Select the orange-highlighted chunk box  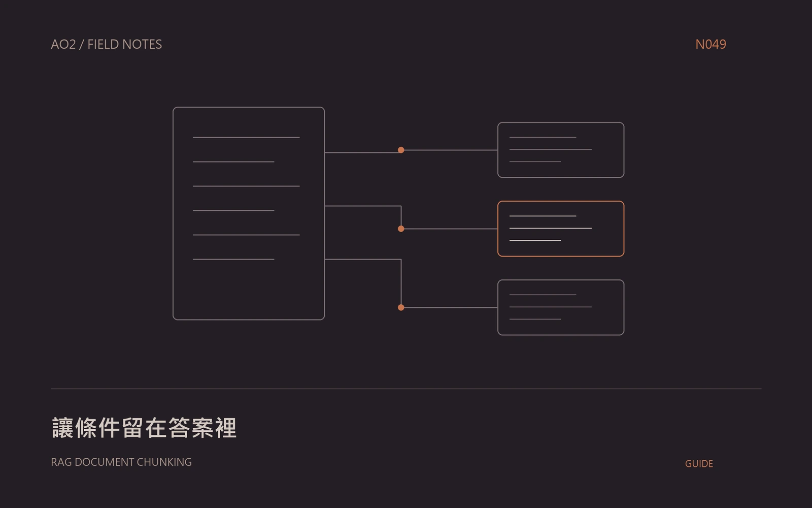tap(561, 229)
